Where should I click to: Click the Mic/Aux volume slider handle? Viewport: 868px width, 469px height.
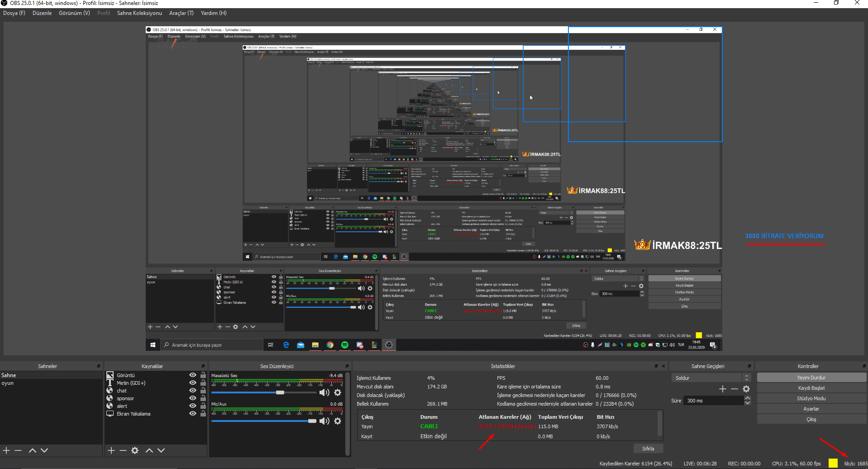[x=312, y=421]
